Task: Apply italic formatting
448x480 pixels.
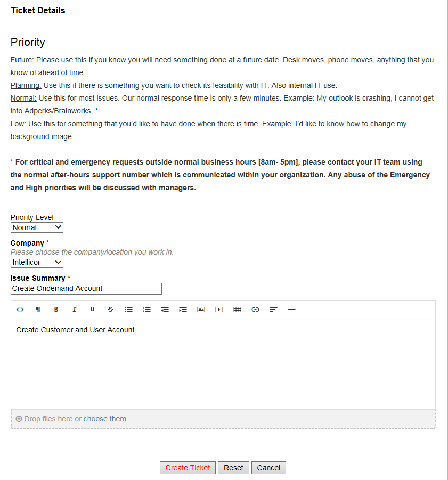Action: (x=74, y=310)
